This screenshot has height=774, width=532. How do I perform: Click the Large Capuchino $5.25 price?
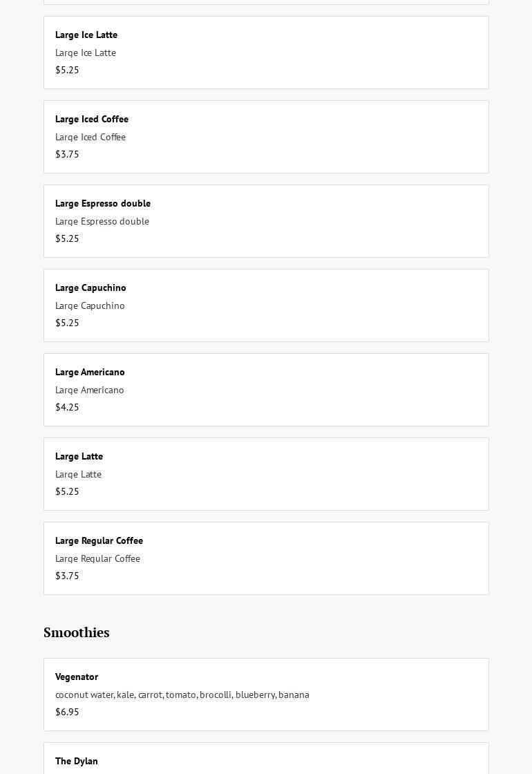point(67,323)
